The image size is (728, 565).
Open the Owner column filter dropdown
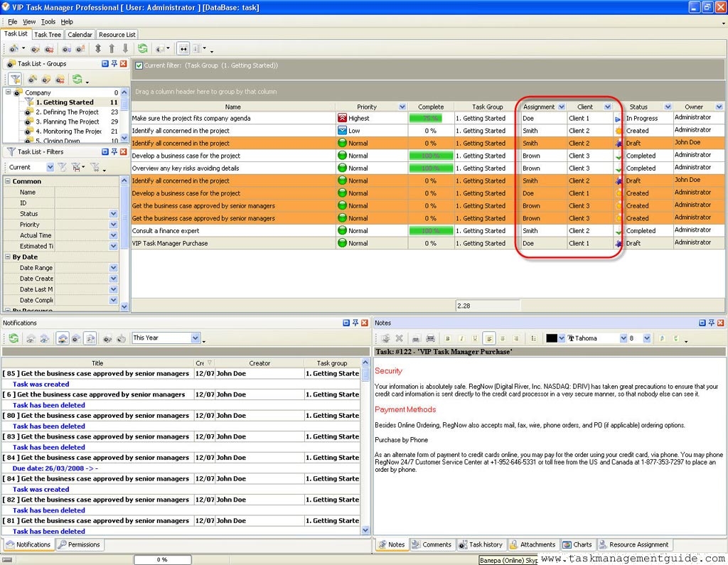click(719, 107)
